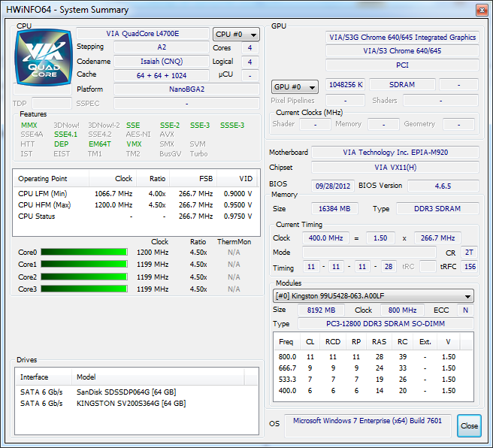
Task: Click the Interface column header in Drives
Action: pyautogui.click(x=44, y=377)
